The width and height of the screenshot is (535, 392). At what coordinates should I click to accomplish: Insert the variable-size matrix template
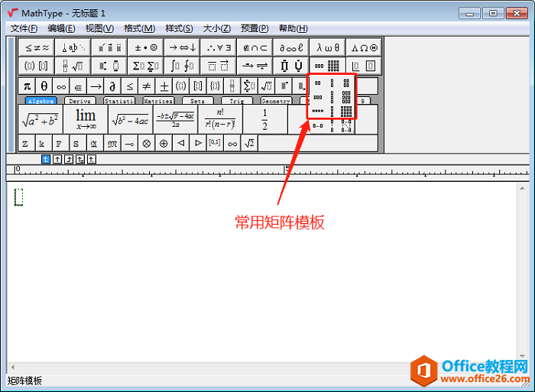pos(346,126)
